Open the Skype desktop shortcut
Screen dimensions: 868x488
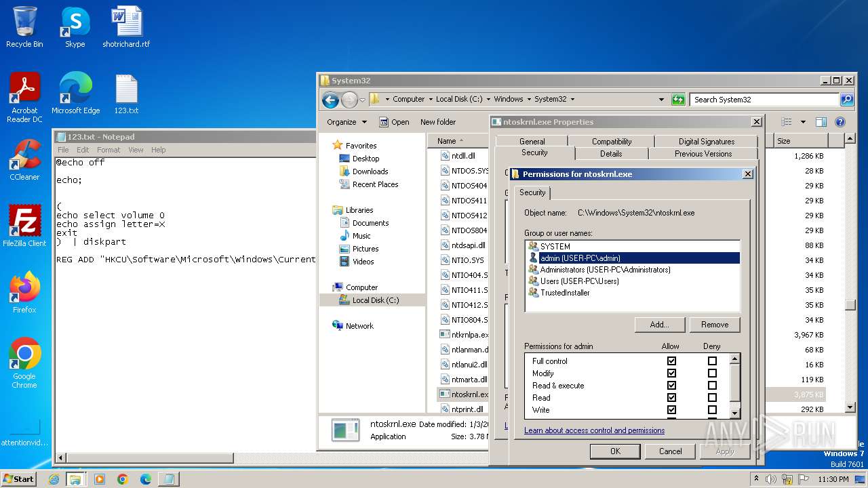75,27
